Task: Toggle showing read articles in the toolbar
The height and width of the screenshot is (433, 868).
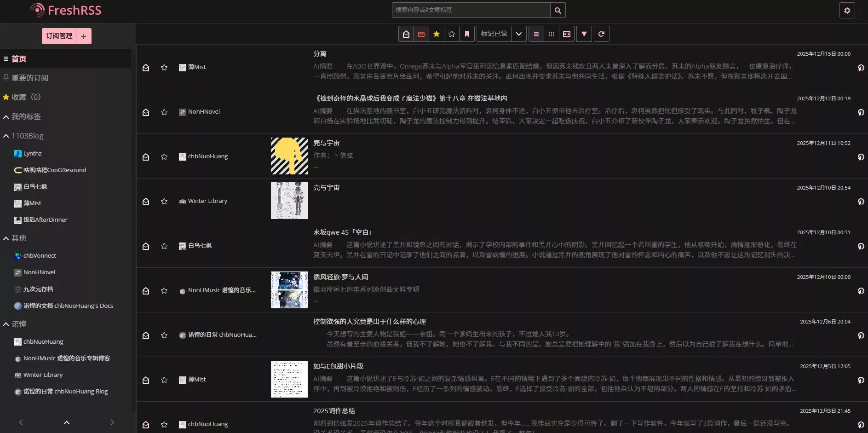Action: click(x=406, y=34)
